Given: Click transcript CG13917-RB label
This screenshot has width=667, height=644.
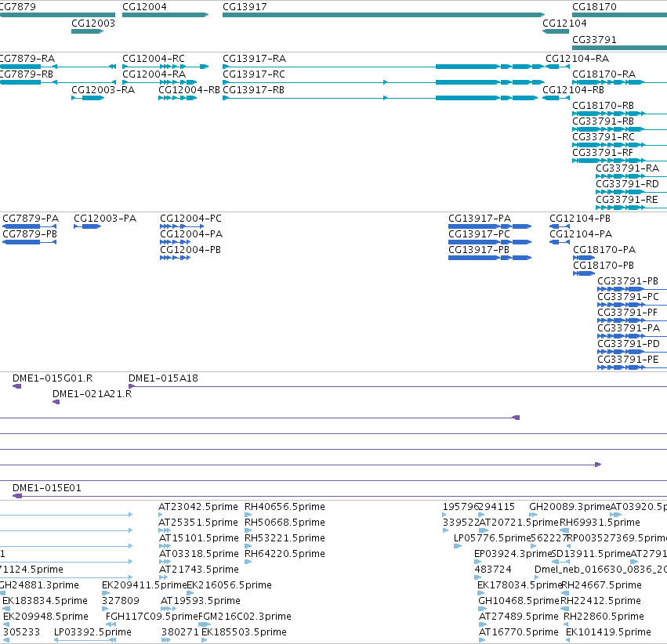Looking at the screenshot, I should (253, 90).
